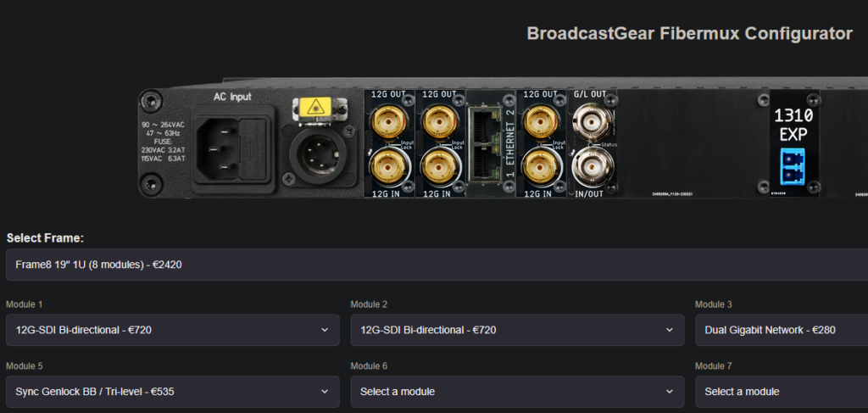Open Module 5 Sync Genlock dropdown

coord(173,392)
